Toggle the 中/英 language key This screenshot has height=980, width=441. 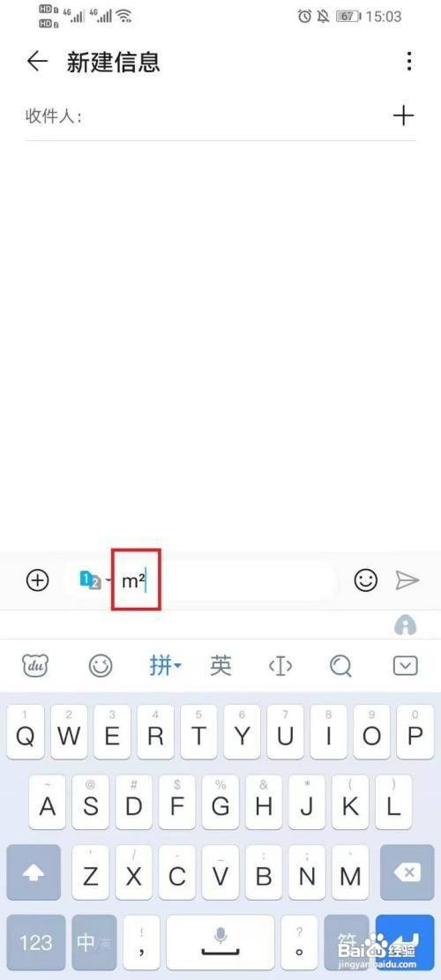point(93,942)
